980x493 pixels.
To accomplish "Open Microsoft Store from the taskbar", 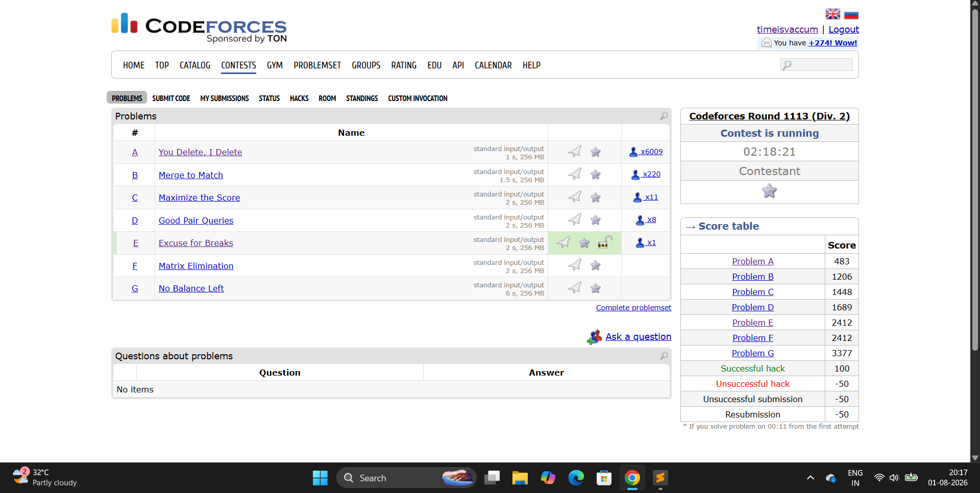I will point(604,478).
